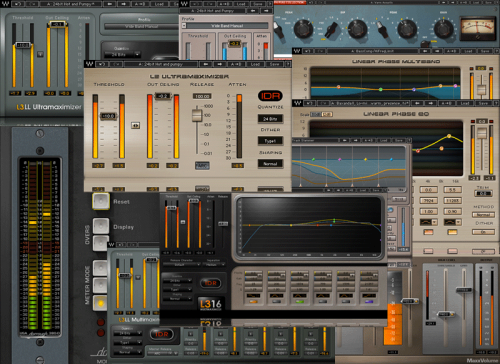This screenshot has height=364, width=500.
Task: Click the IDR badge in L3 LL Multimaximizer
Action: coord(162,334)
